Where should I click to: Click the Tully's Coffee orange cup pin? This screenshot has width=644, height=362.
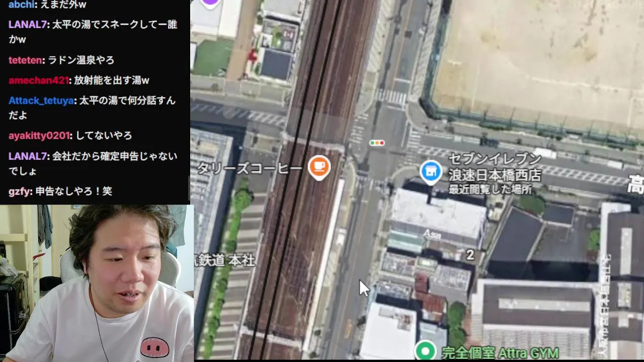[319, 167]
